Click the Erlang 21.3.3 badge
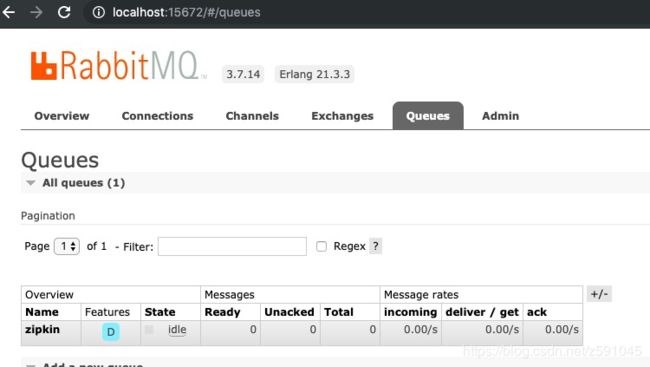 tap(315, 74)
